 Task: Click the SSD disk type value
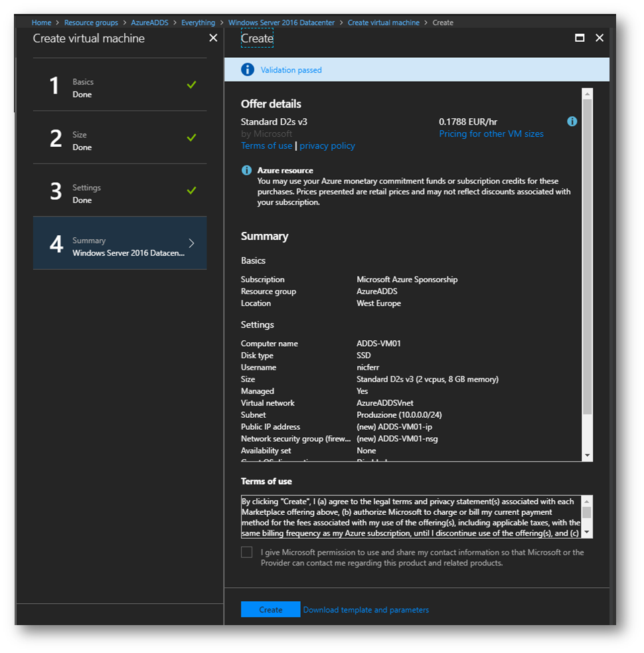point(363,355)
